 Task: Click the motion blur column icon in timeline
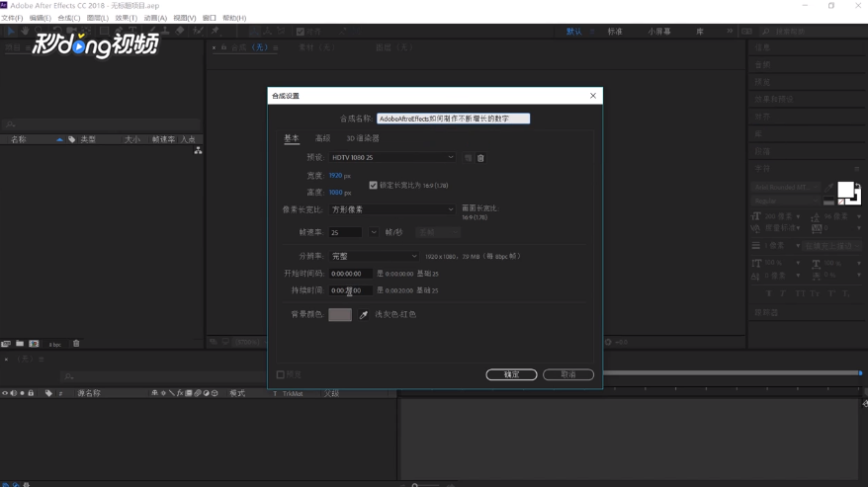[x=198, y=393]
